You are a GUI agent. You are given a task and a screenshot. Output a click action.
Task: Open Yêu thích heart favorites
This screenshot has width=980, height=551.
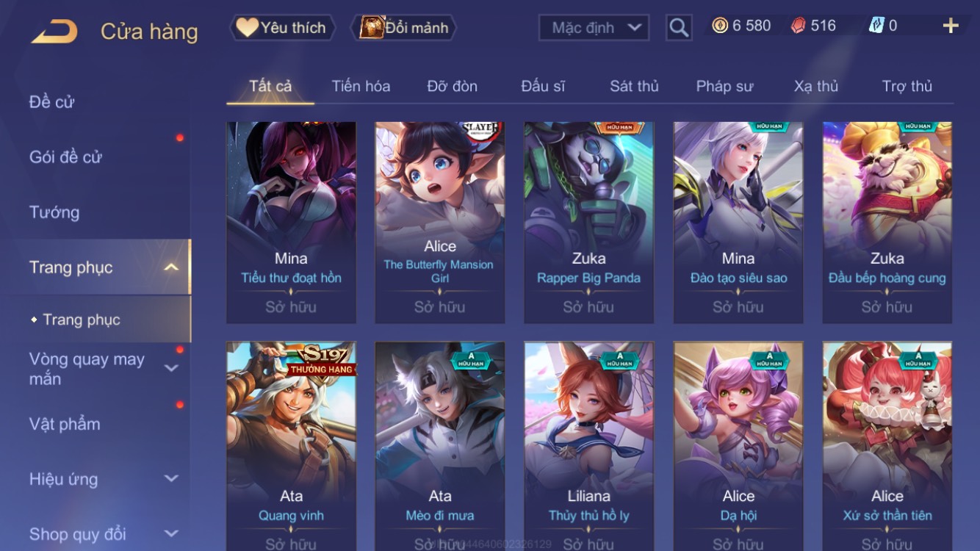(282, 28)
